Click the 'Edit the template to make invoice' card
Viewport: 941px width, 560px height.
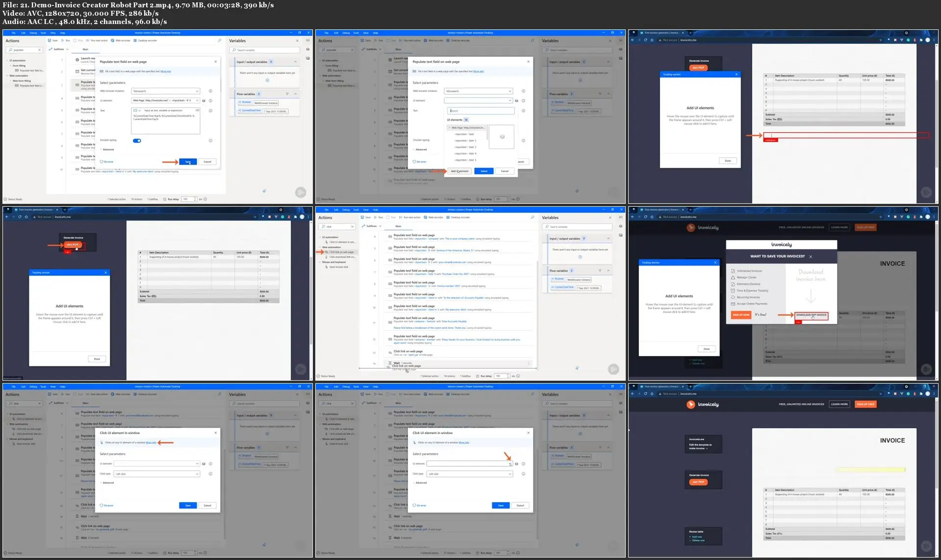coord(704,444)
